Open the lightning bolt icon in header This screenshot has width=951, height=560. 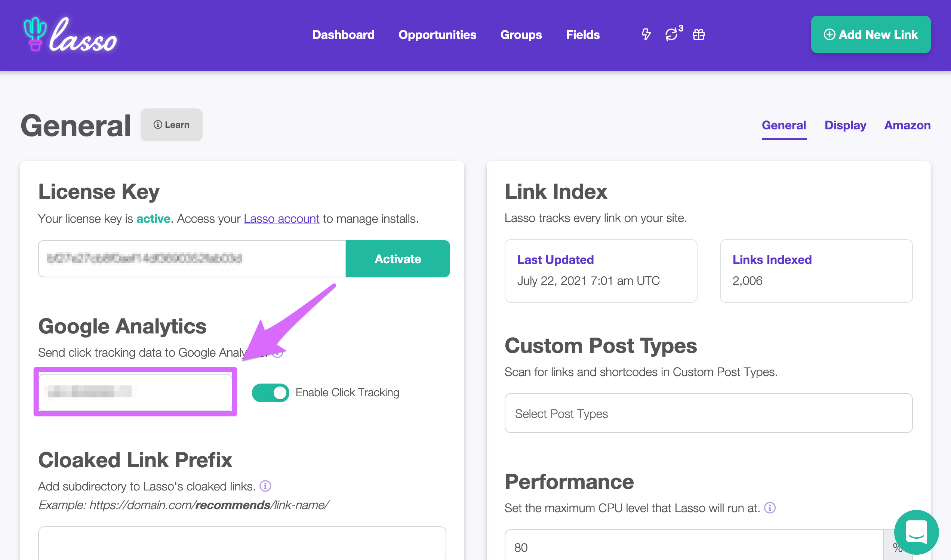[x=646, y=34]
